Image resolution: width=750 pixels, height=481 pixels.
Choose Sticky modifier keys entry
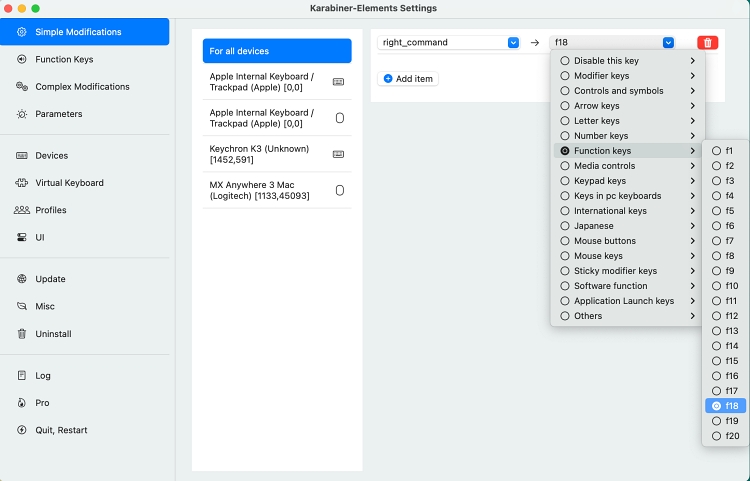click(627, 271)
